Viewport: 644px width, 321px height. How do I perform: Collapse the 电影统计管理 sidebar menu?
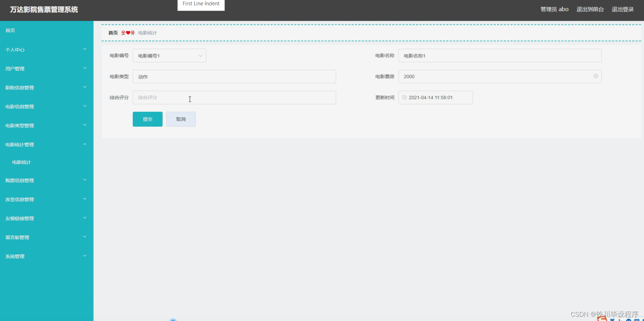click(47, 144)
